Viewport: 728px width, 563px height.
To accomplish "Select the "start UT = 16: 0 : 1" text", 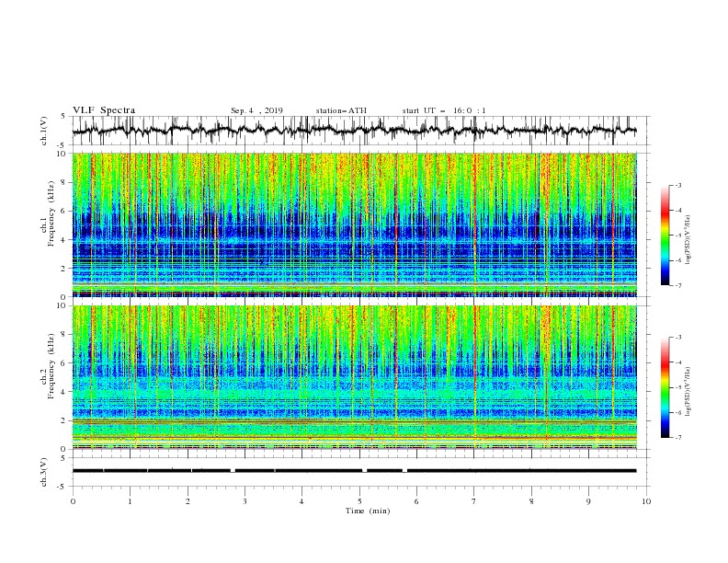I will 444,110.
